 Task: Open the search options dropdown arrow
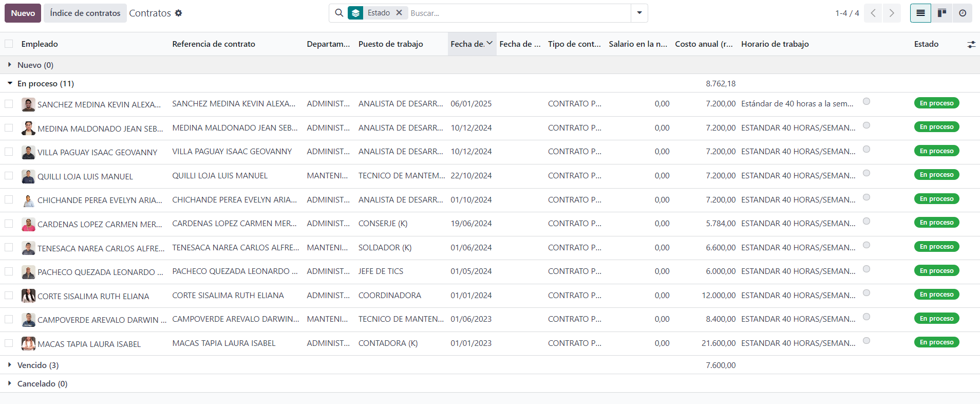coord(639,13)
